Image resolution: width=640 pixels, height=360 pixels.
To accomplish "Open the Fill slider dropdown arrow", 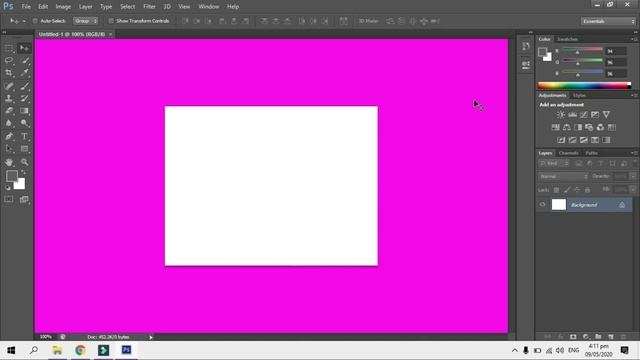I will pyautogui.click(x=633, y=190).
